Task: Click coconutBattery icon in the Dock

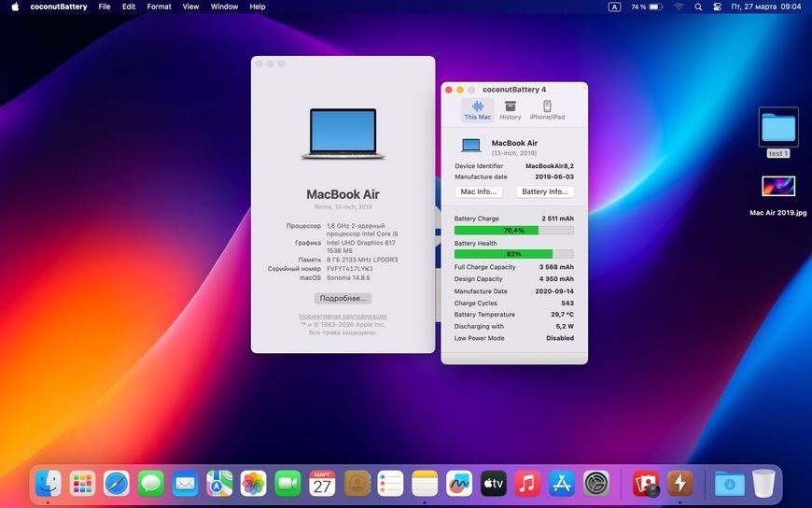Action: tap(680, 484)
